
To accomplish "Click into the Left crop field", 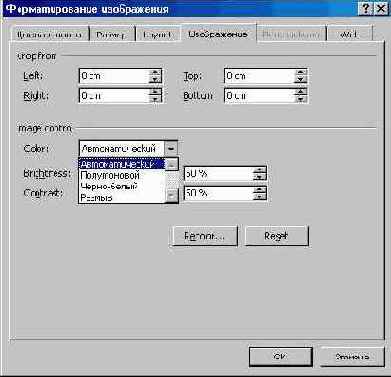I will click(x=114, y=76).
